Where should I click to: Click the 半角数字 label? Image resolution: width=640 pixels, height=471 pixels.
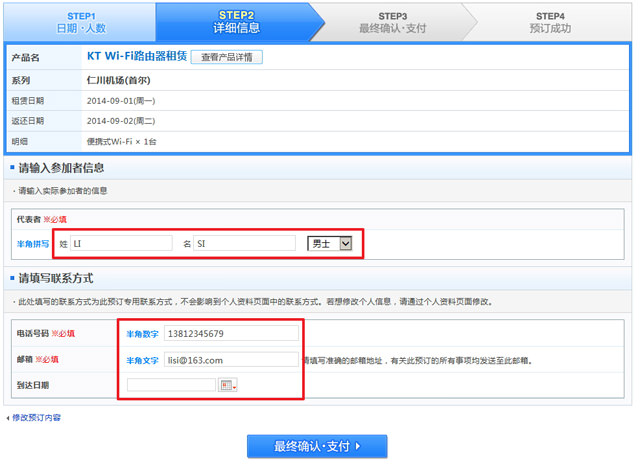[x=142, y=334]
